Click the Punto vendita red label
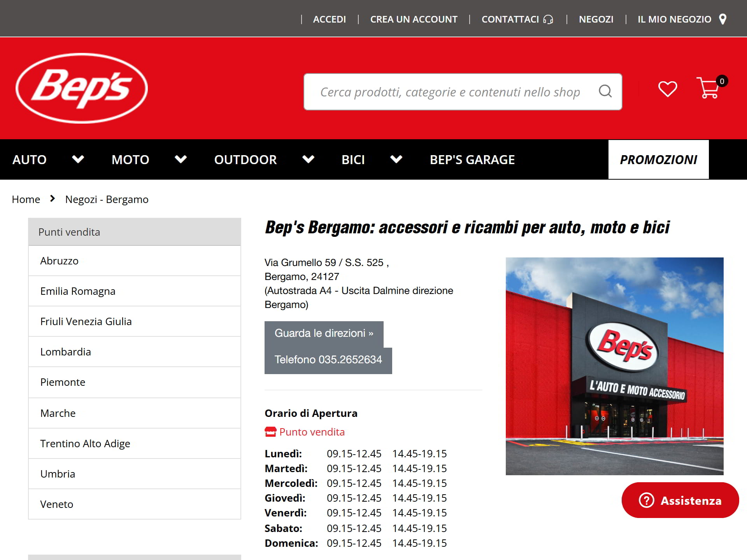The height and width of the screenshot is (560, 747). click(x=312, y=432)
